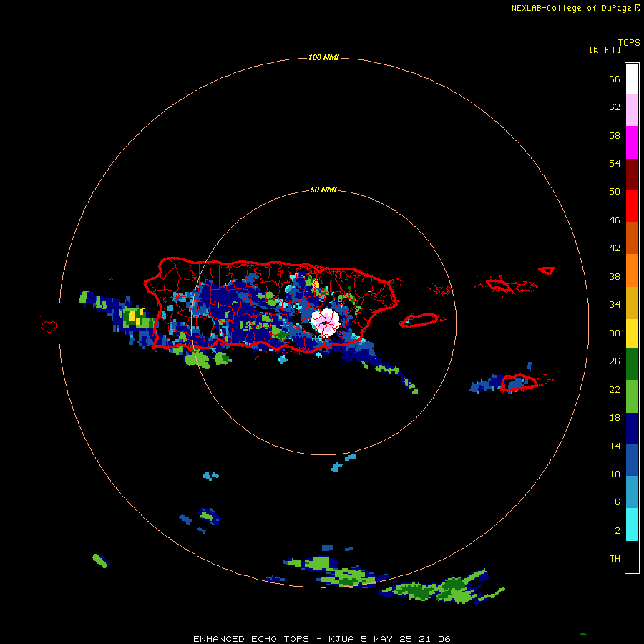The height and width of the screenshot is (644, 644).
Task: Select the dark green legend swatch
Action: 632,364
